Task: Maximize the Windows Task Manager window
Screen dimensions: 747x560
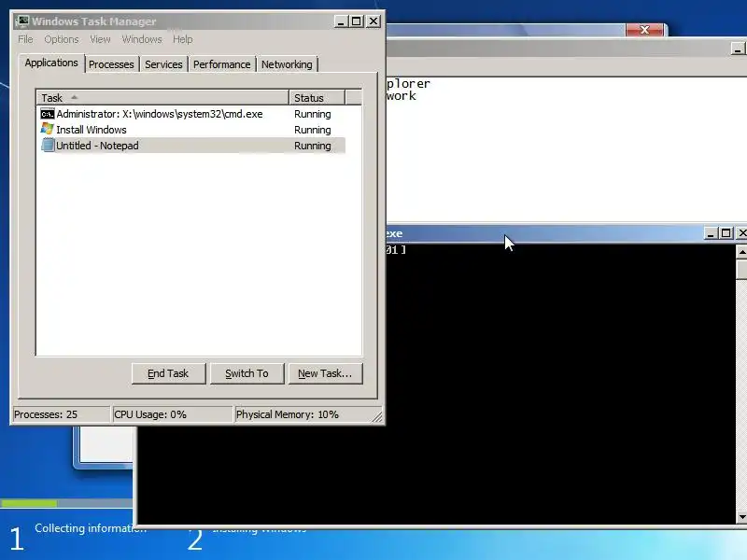Action: point(357,21)
